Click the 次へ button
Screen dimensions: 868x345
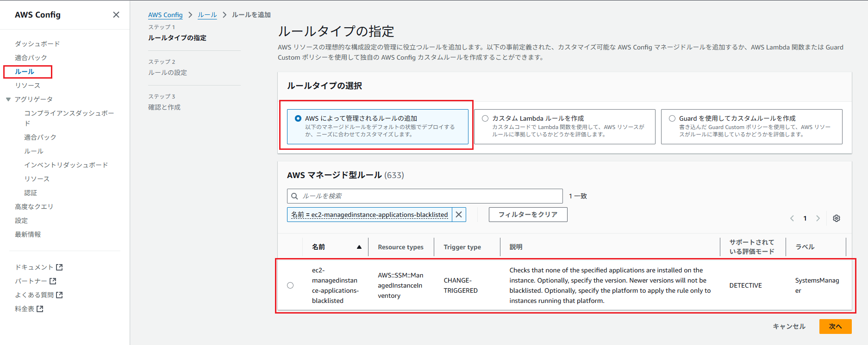[836, 327]
